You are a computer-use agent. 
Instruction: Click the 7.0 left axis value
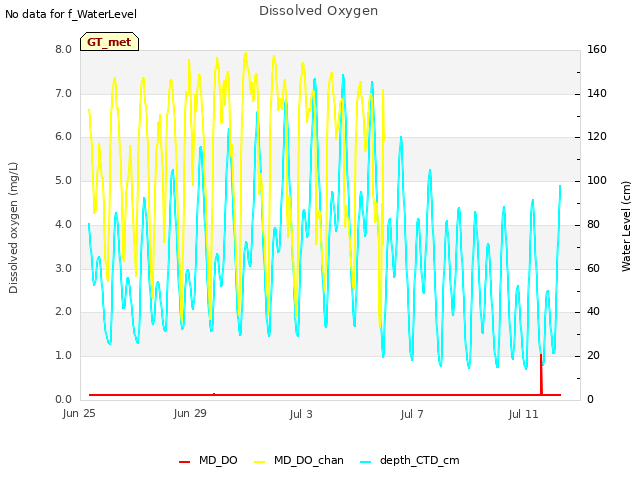63,93
